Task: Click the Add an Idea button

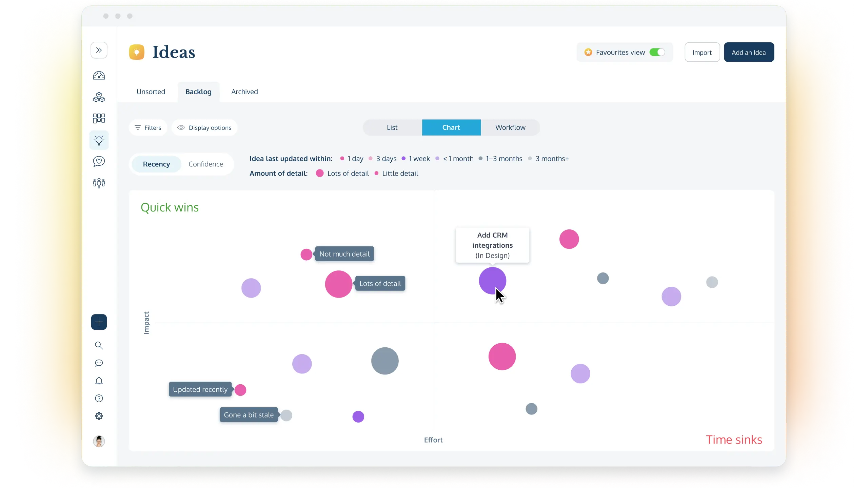Action: pyautogui.click(x=748, y=52)
